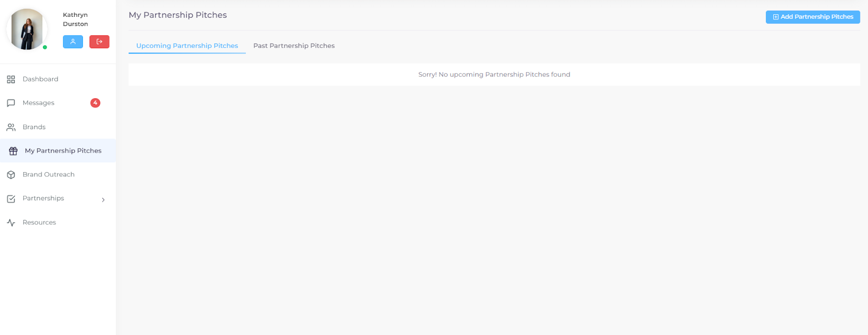The height and width of the screenshot is (335, 868).
Task: Click the Messages speech bubble icon
Action: pos(11,103)
